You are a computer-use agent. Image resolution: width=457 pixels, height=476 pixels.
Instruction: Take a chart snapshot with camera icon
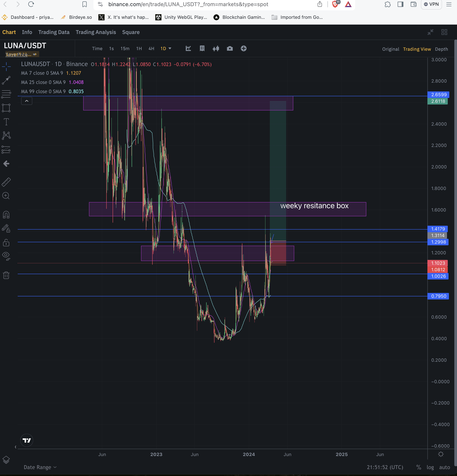(x=230, y=49)
